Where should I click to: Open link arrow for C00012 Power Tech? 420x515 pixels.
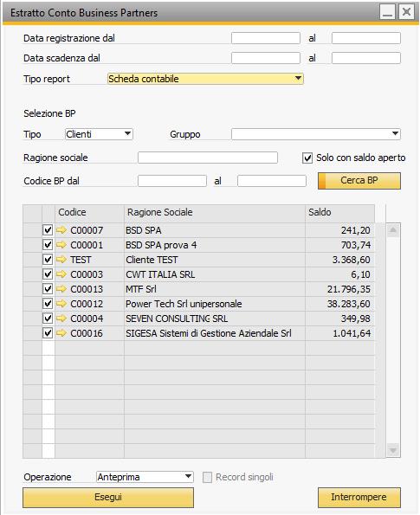(x=61, y=304)
